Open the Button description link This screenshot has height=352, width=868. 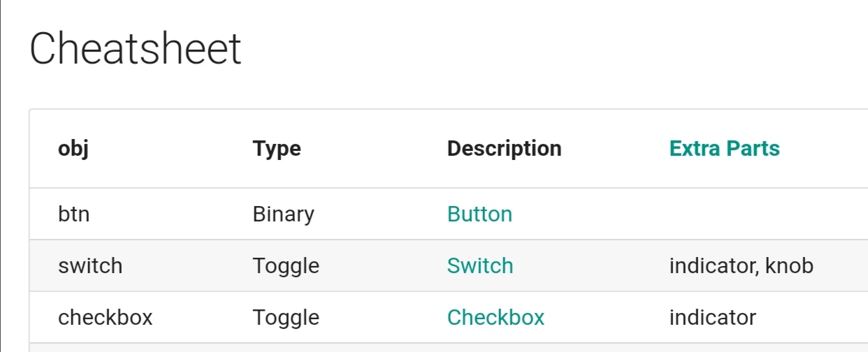pyautogui.click(x=479, y=214)
